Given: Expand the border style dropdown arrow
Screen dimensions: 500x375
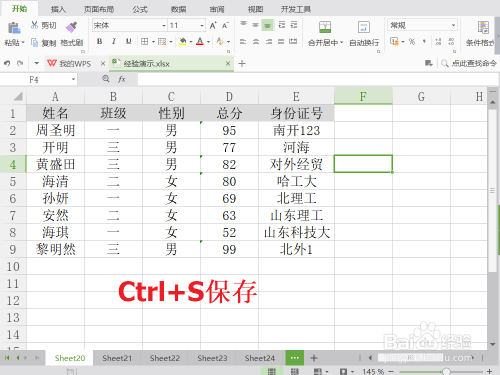Looking at the screenshot, I should coord(153,42).
